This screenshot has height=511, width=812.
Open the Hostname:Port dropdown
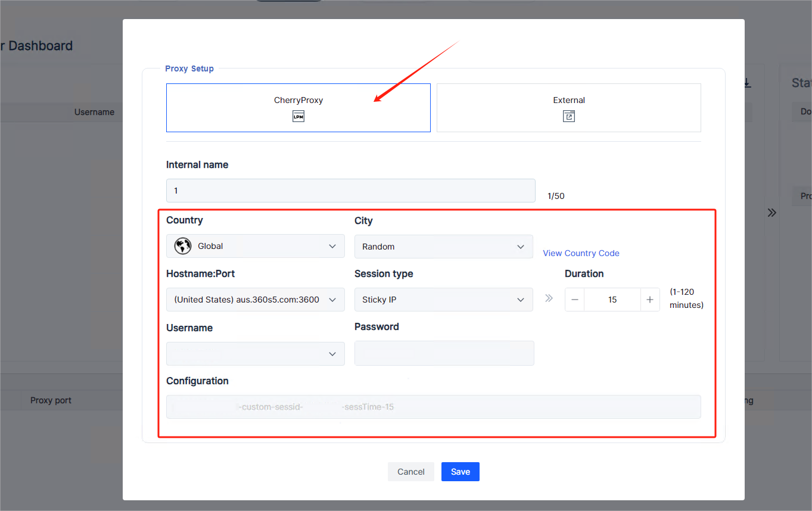coord(255,300)
